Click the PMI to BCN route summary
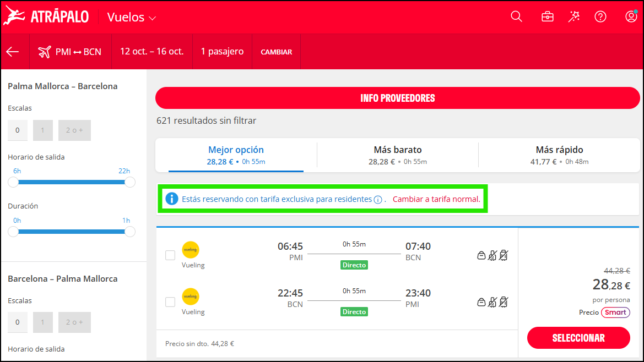This screenshot has height=362, width=644. [70, 52]
